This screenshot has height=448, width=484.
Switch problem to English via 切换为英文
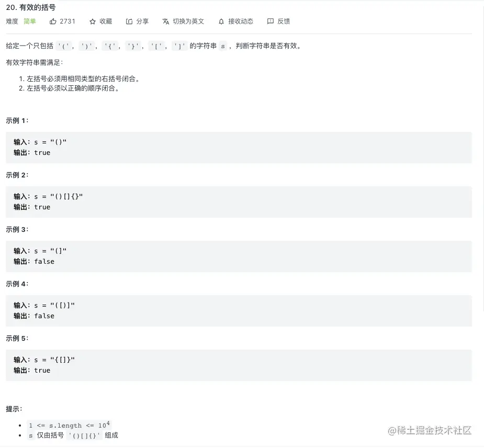pos(188,21)
